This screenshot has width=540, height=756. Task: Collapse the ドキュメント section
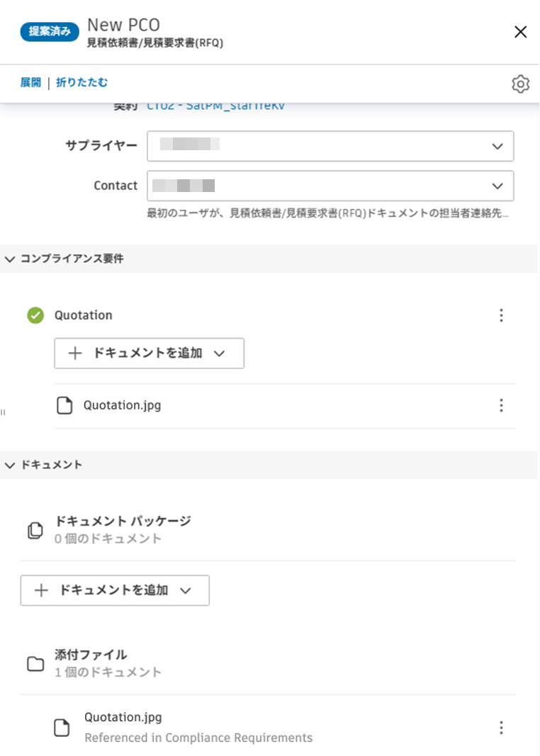(x=9, y=465)
